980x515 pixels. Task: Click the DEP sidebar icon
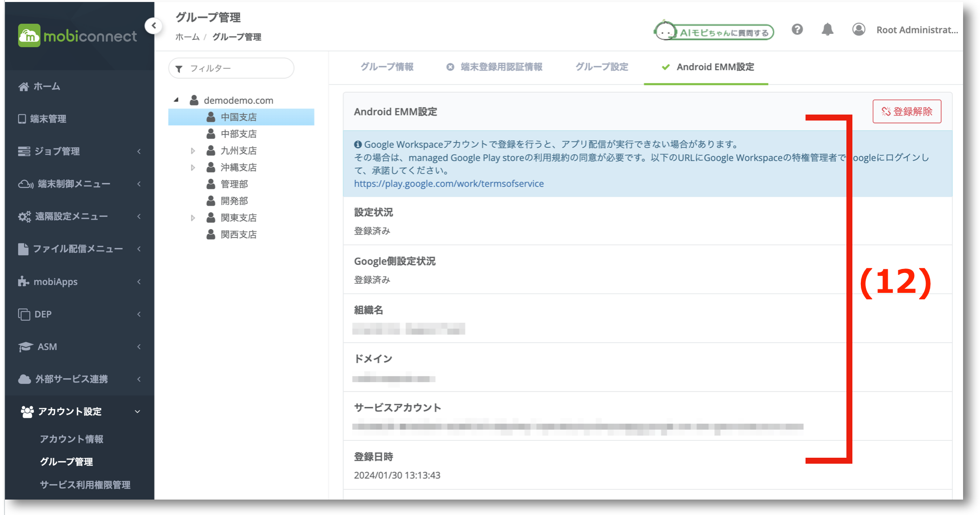coord(23,314)
